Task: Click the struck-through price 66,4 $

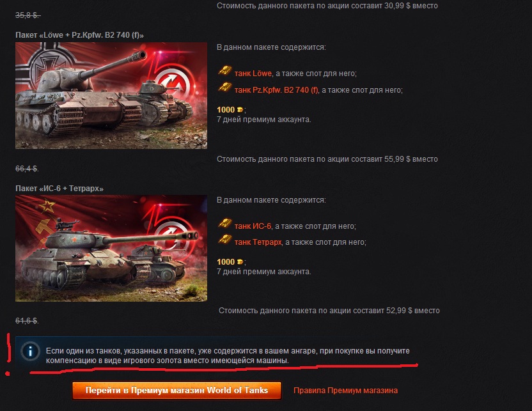Action: tap(27, 169)
